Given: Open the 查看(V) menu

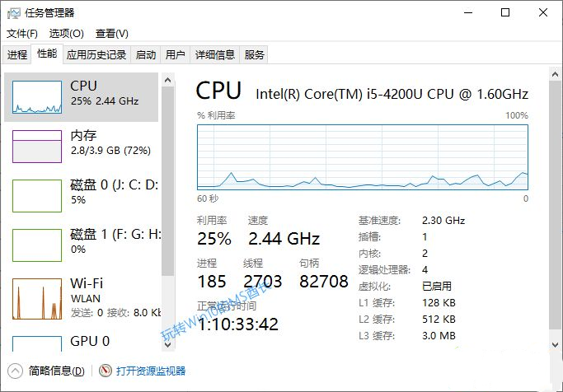Looking at the screenshot, I should 111,34.
